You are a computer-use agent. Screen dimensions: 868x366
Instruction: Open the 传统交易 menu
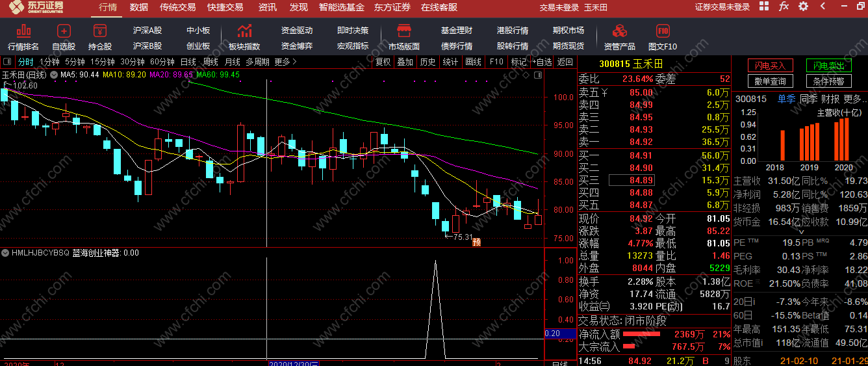[x=177, y=7]
